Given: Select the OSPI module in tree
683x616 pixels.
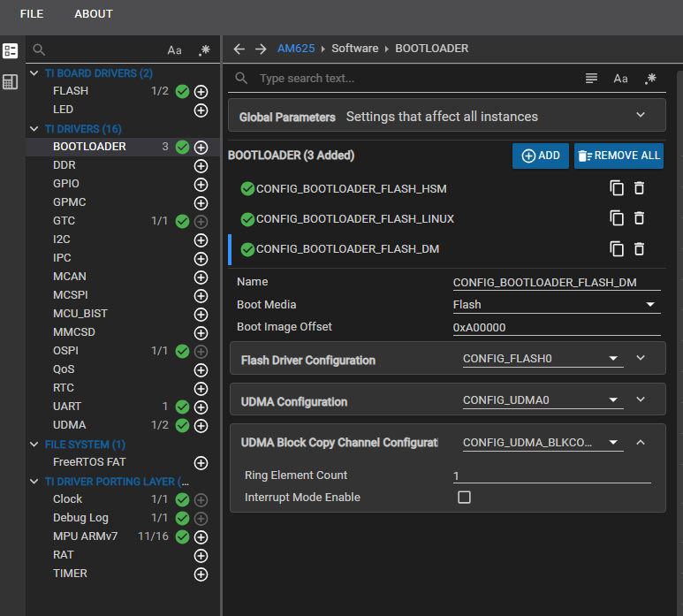Looking at the screenshot, I should (x=65, y=351).
